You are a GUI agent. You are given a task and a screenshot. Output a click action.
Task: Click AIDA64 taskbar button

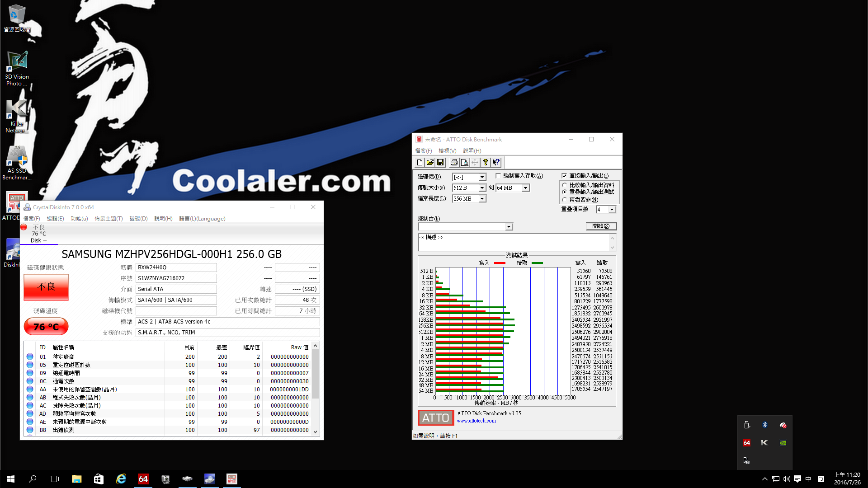[x=143, y=479]
